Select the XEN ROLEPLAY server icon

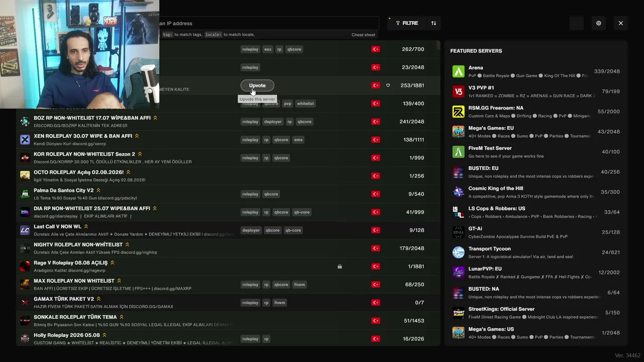pos(25,140)
